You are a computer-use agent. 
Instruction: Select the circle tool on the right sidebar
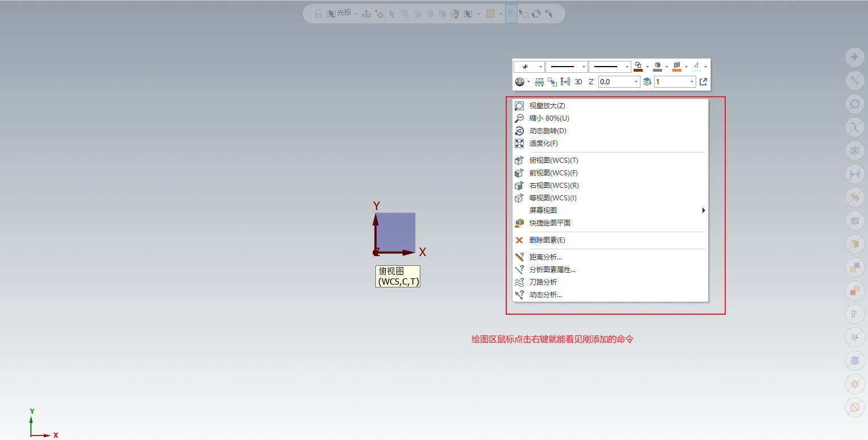pos(855,104)
